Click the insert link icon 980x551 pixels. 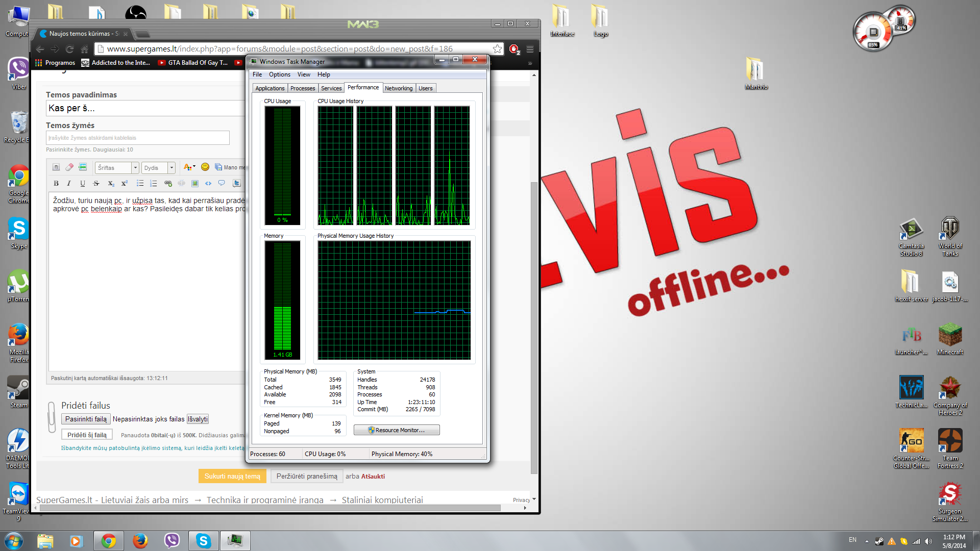click(168, 183)
